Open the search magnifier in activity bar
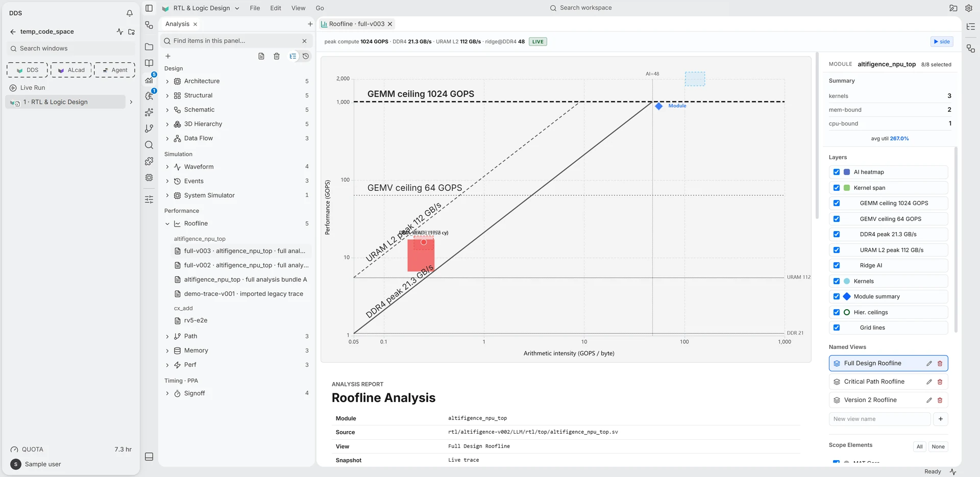Viewport: 980px width, 477px height. pyautogui.click(x=149, y=145)
